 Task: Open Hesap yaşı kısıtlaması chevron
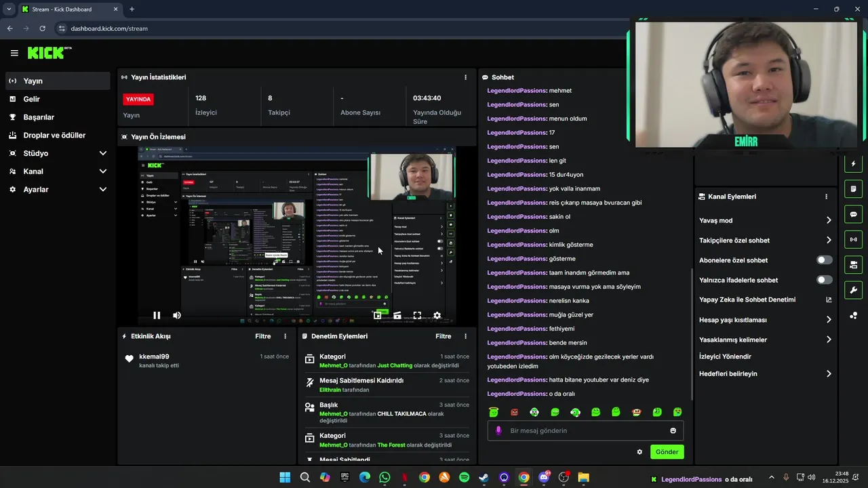[x=829, y=320]
